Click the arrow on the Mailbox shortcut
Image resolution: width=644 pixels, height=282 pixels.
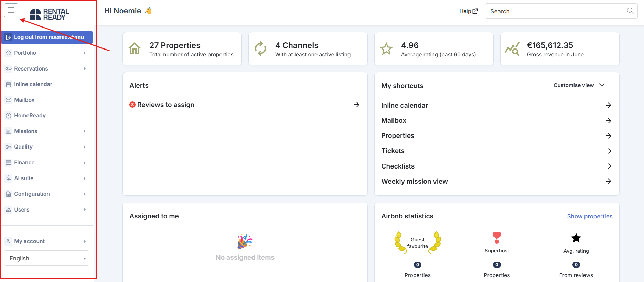point(609,121)
